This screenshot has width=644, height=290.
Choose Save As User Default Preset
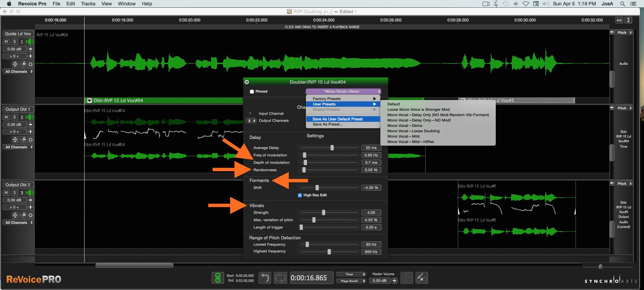[343, 119]
